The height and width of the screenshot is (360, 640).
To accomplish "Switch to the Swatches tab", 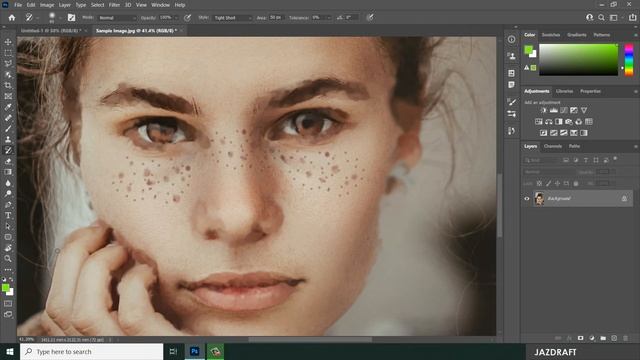I will coord(551,35).
